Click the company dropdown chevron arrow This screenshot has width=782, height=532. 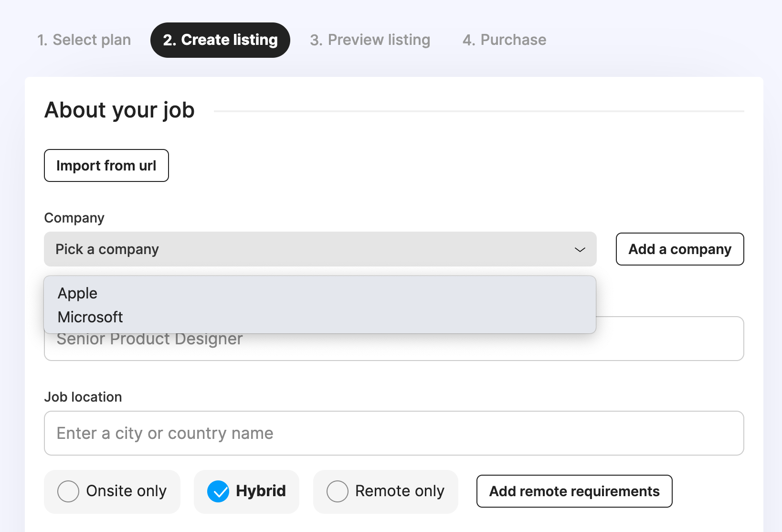point(580,250)
